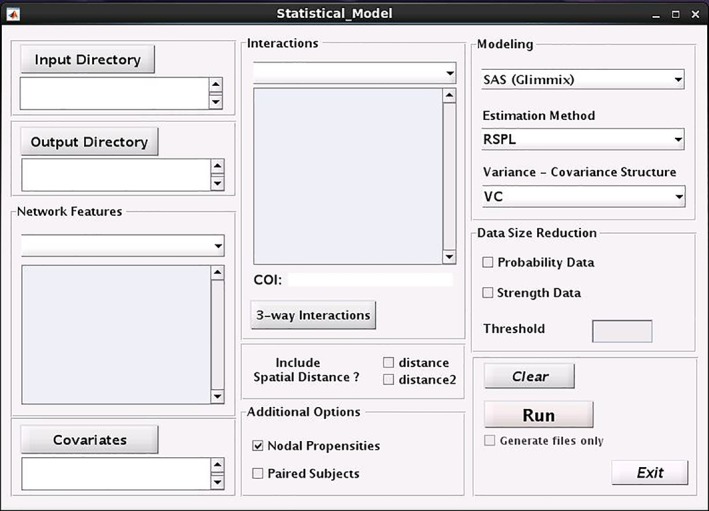Click down arrow of Network Features list scrollbar
Image resolution: width=709 pixels, height=511 pixels.
coord(217,396)
